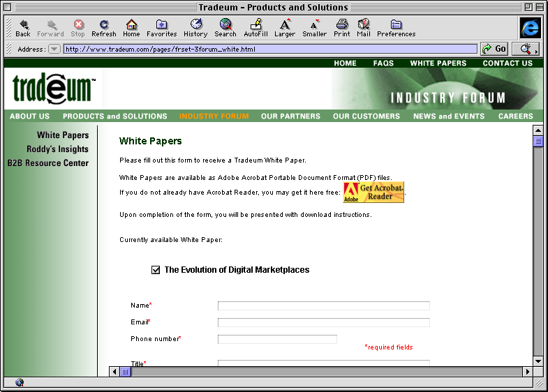Open the Address history dropdown arrow
The width and height of the screenshot is (548, 392).
[x=54, y=49]
